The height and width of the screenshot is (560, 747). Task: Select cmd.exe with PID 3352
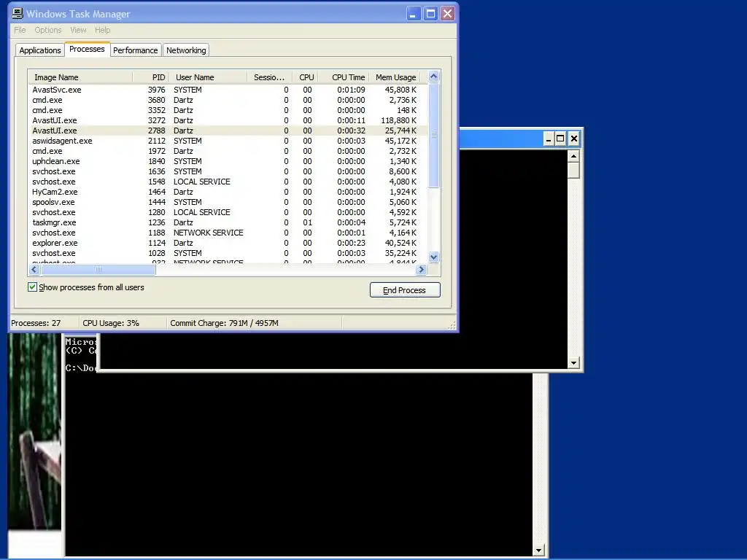point(228,110)
